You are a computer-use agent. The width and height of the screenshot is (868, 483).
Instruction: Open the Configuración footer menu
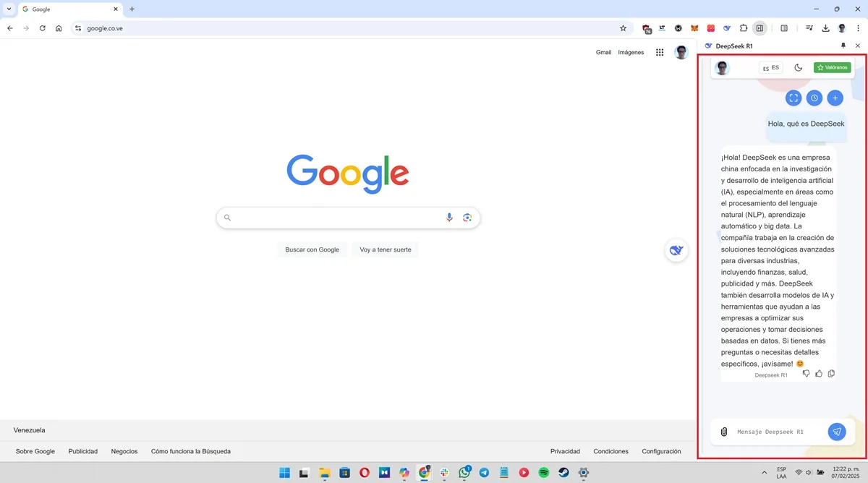(x=661, y=451)
